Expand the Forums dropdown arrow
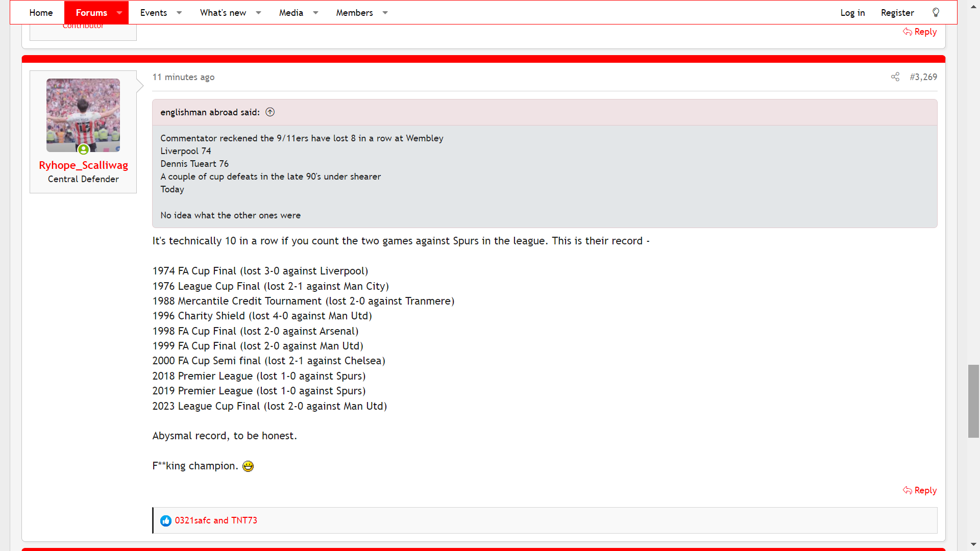980x551 pixels. 119,12
